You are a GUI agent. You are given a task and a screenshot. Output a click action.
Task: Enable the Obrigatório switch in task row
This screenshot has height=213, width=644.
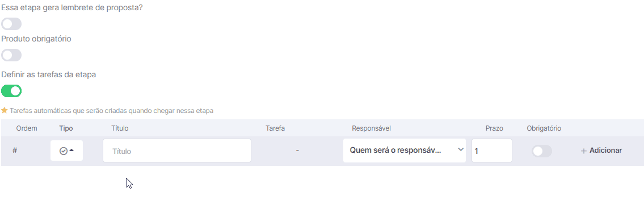542,151
